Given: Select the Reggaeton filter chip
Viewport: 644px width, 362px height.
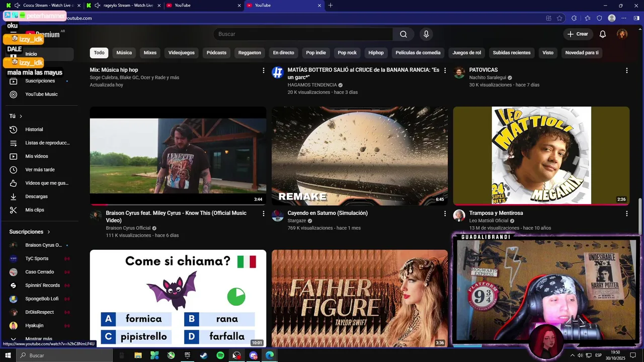Looking at the screenshot, I should pyautogui.click(x=250, y=53).
